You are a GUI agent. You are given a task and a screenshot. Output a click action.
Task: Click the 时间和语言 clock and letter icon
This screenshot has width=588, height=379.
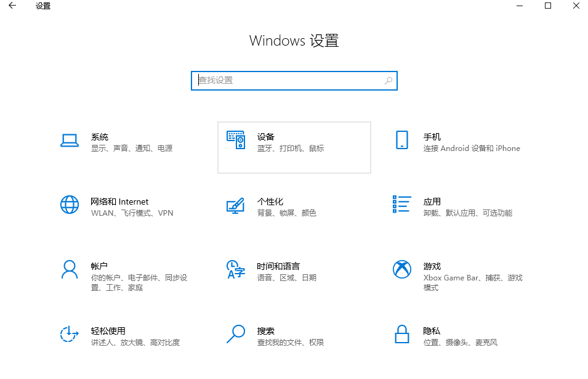[x=236, y=269]
